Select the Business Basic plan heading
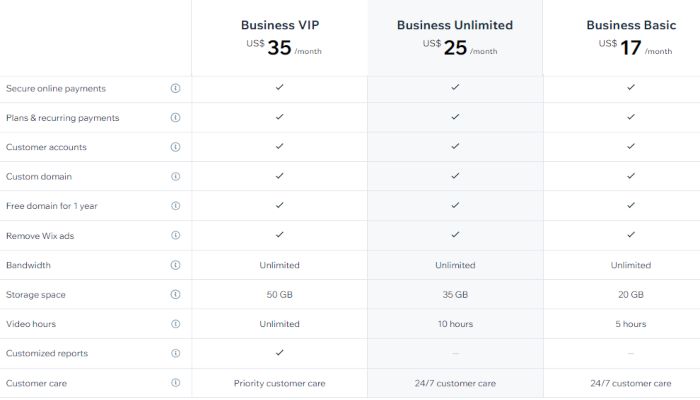 (x=630, y=25)
